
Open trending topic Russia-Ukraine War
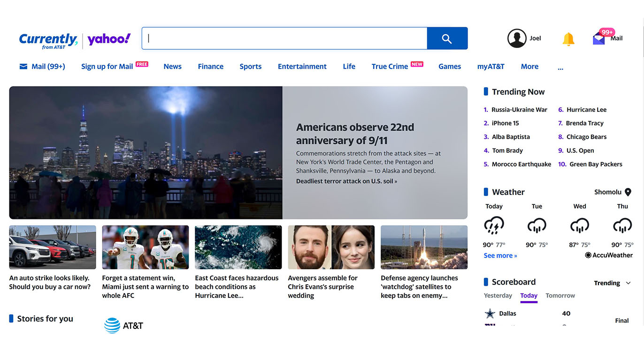point(519,109)
